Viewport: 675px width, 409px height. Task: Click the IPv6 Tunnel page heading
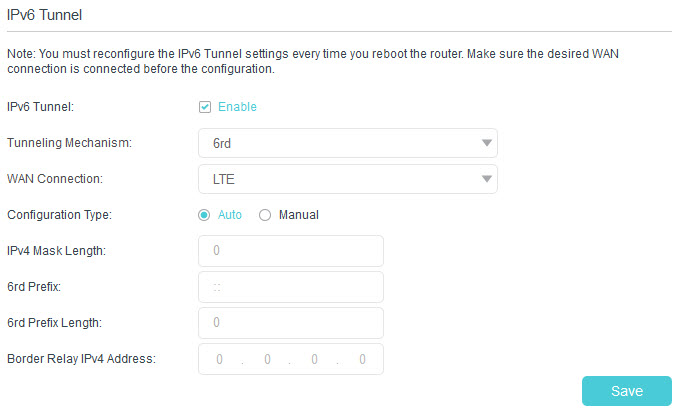43,15
